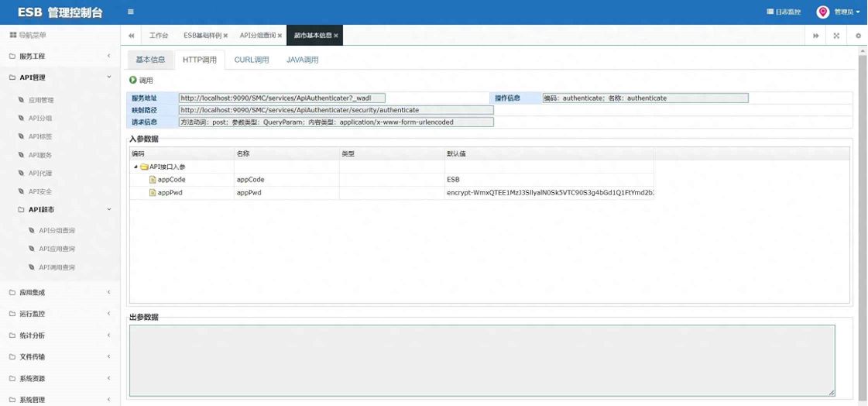Expand the 系统管理 sidebar menu
Image resolution: width=868 pixels, height=406 pixels.
tap(60, 399)
